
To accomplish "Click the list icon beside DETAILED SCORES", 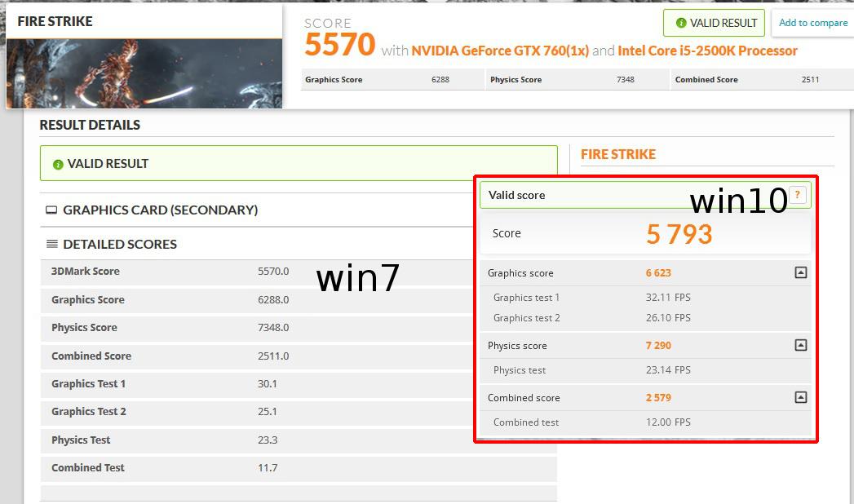I will [51, 244].
